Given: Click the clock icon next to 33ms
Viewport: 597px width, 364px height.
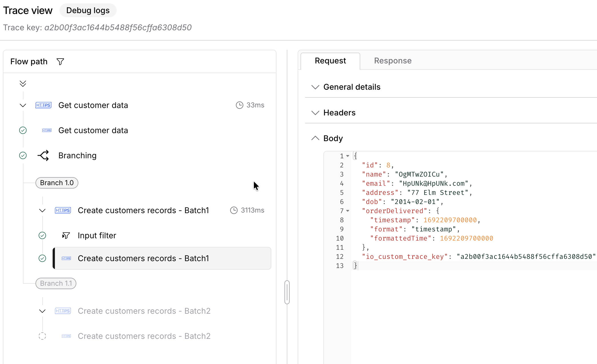Looking at the screenshot, I should pyautogui.click(x=240, y=105).
